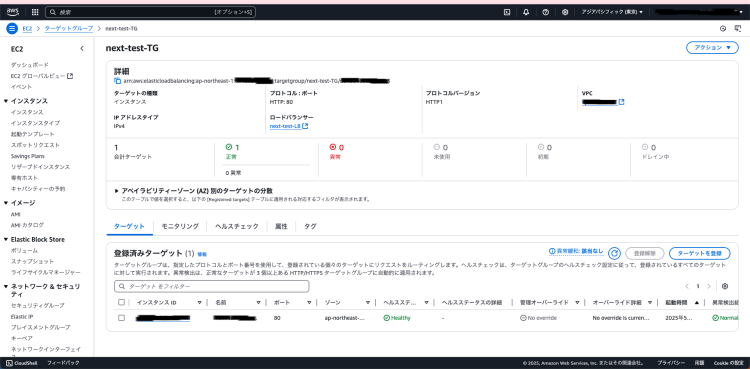Refresh the registered targets list
The height and width of the screenshot is (369, 750).
click(614, 253)
